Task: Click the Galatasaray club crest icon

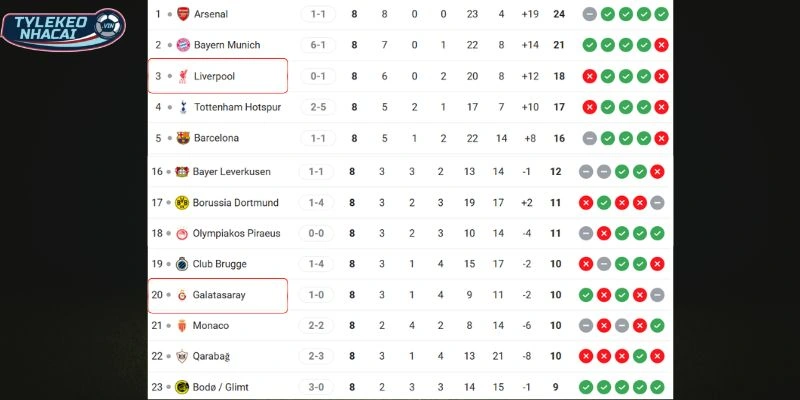Action: tap(182, 295)
